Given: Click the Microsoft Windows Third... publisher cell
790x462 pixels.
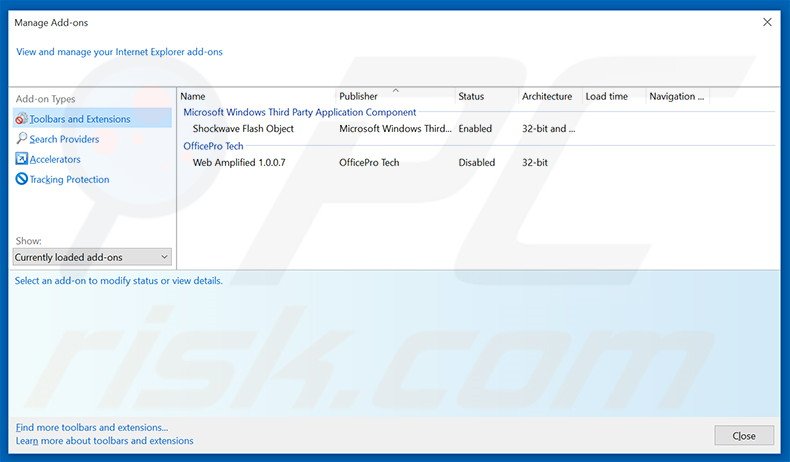Looking at the screenshot, I should (x=395, y=128).
